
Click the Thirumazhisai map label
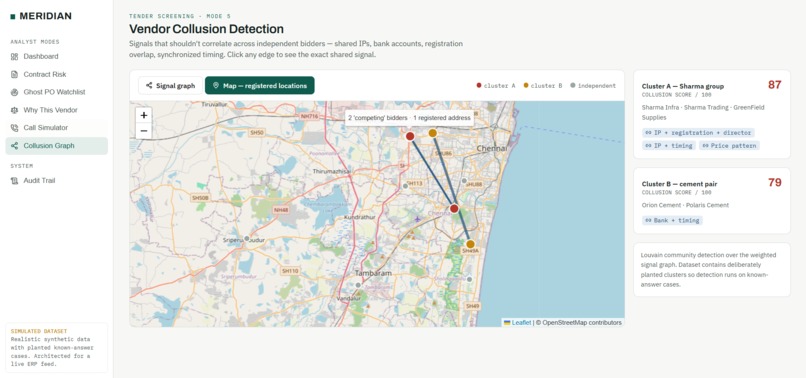(x=332, y=171)
